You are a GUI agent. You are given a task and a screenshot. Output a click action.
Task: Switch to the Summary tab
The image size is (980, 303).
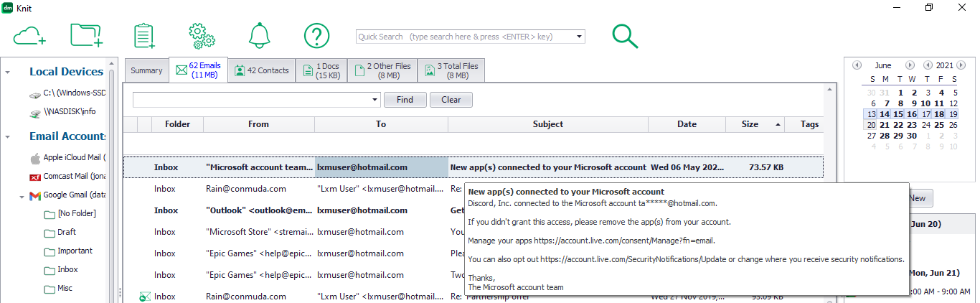[146, 70]
